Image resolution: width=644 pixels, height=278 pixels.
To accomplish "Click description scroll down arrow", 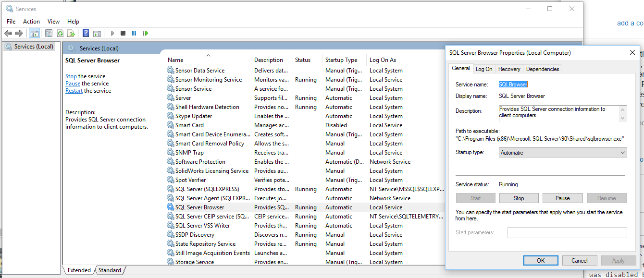I will pyautogui.click(x=623, y=118).
